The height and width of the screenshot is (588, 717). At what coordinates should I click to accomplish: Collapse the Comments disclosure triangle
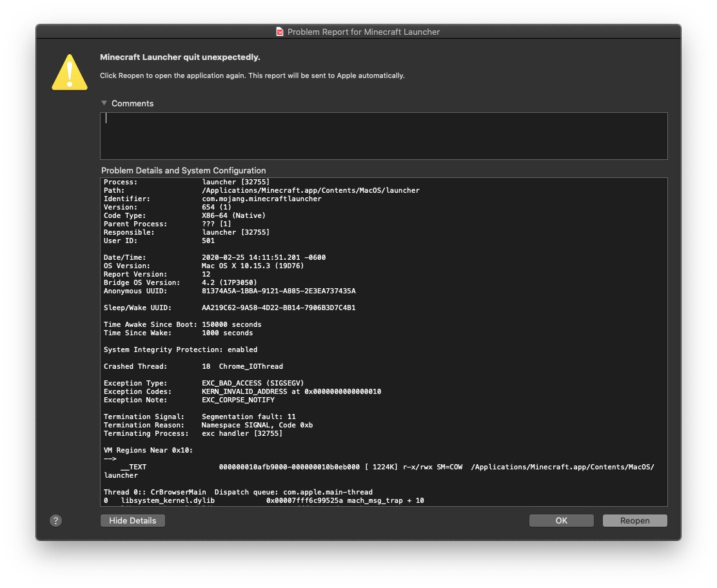pos(104,103)
